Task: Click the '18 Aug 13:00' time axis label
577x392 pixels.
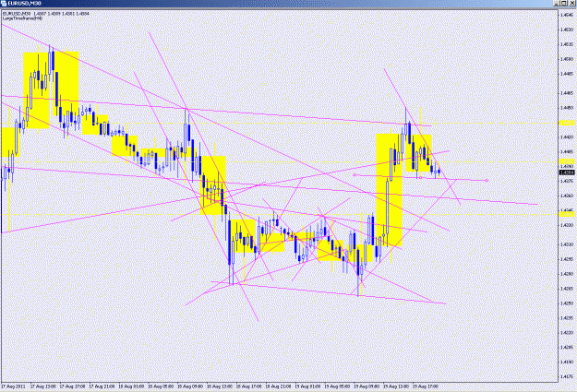Action: [220, 386]
